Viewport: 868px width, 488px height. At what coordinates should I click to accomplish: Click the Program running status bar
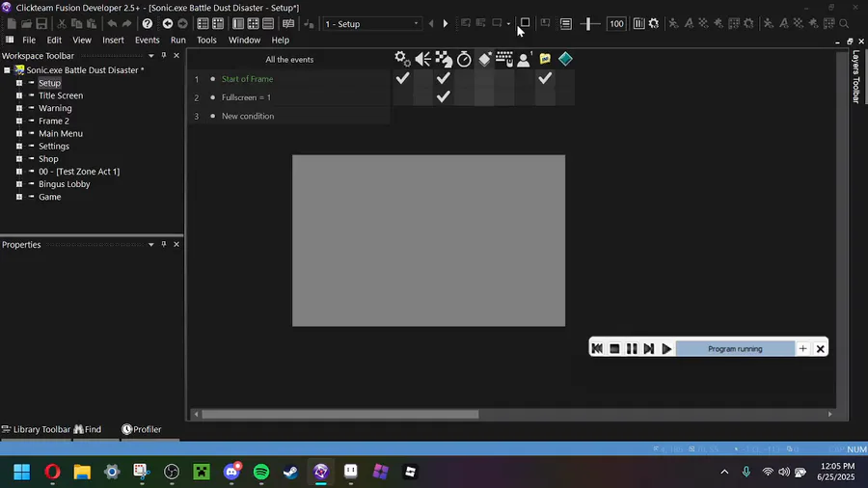(735, 348)
